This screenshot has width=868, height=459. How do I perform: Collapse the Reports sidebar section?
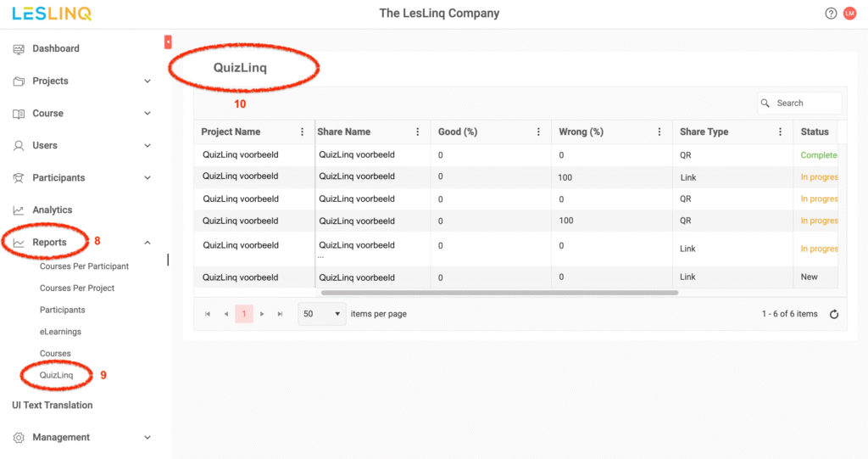click(x=147, y=243)
